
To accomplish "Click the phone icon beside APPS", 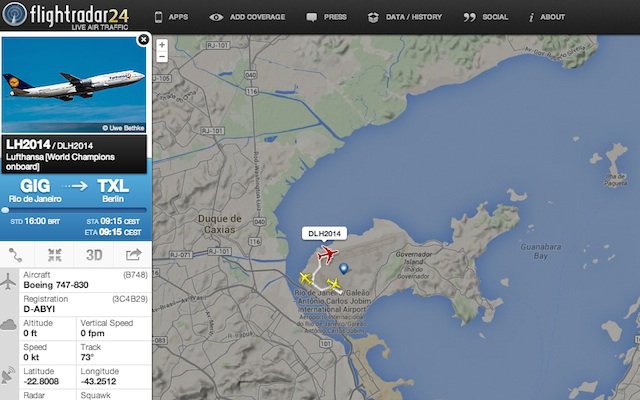I will (x=158, y=17).
